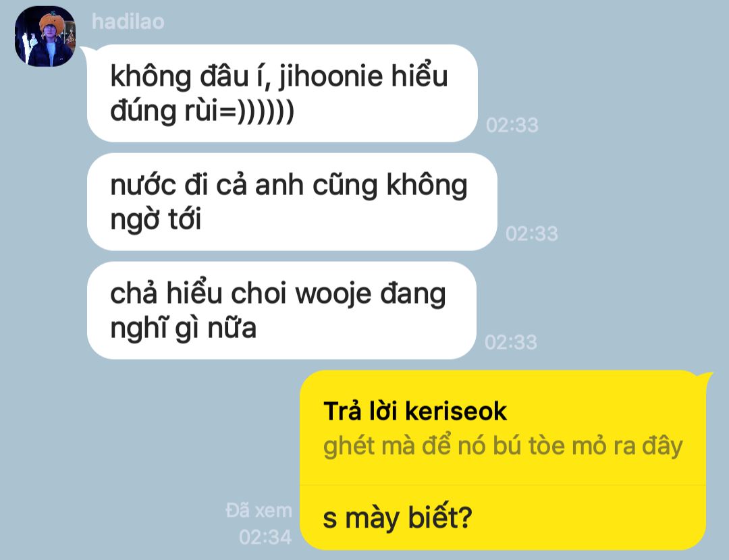The width and height of the screenshot is (729, 560).
Task: Open hadilao's profile picture
Action: [x=45, y=36]
